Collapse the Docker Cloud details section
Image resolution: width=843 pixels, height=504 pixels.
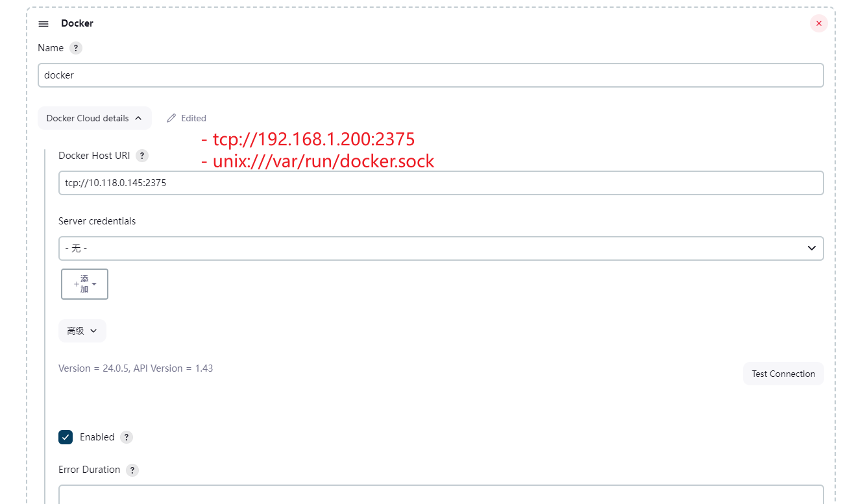point(94,118)
